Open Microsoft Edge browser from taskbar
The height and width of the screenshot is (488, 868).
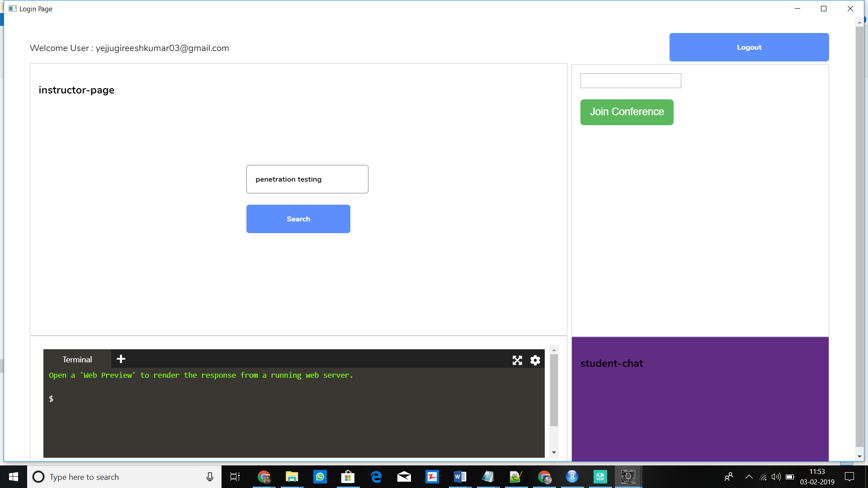[x=376, y=477]
